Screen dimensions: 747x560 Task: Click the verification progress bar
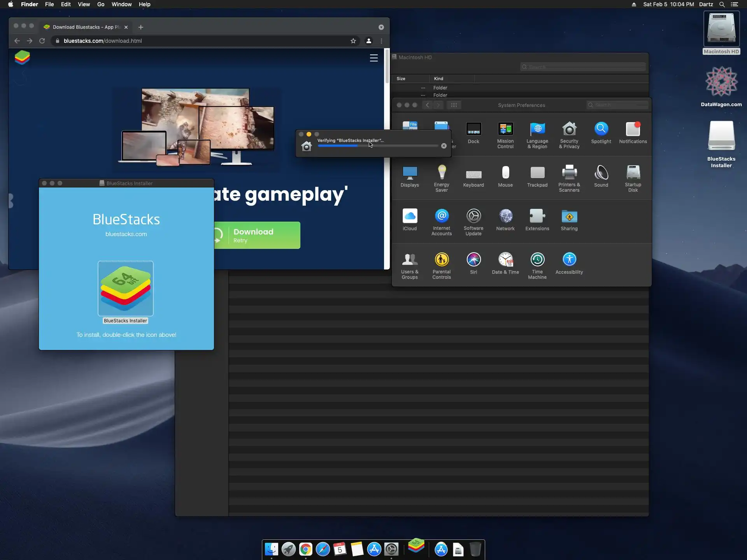tap(377, 146)
